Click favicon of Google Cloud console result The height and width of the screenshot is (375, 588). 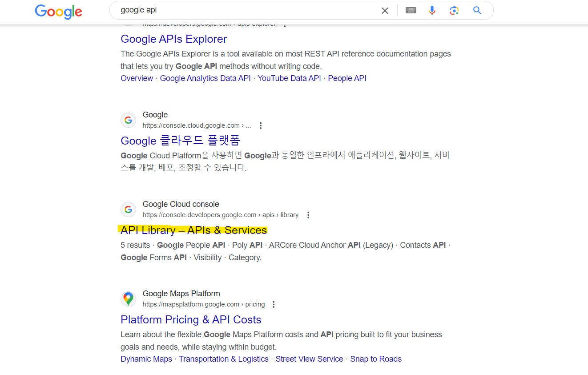[128, 210]
